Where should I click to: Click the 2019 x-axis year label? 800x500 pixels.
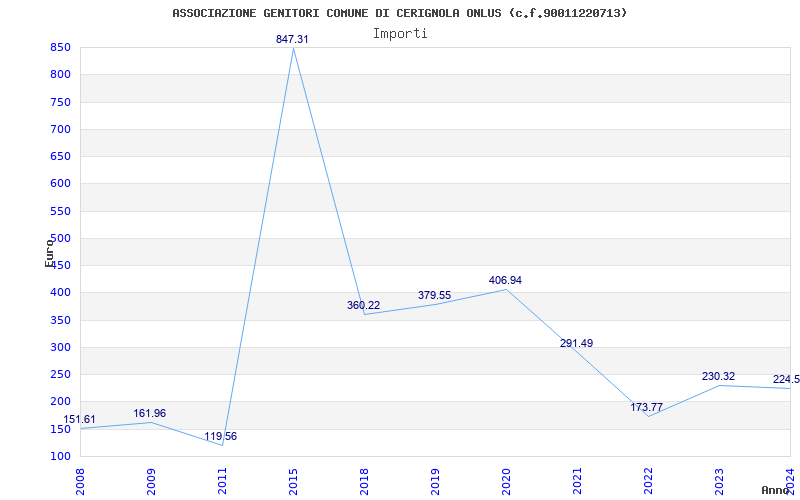[435, 481]
